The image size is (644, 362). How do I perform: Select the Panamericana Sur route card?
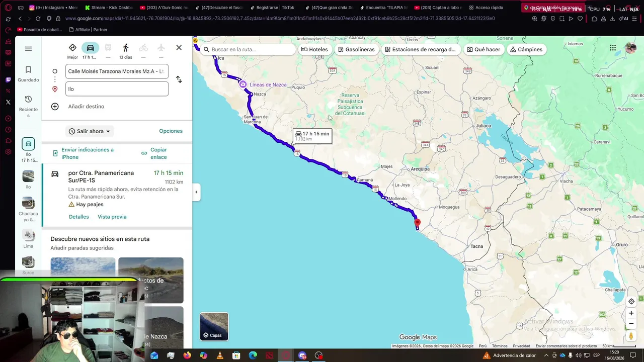point(117,195)
